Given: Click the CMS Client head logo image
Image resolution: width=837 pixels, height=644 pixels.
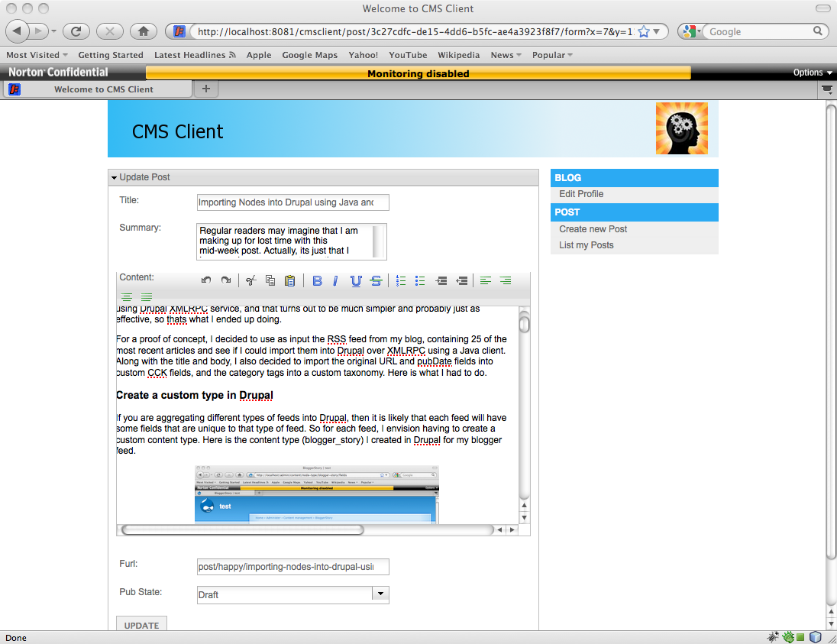Looking at the screenshot, I should click(682, 128).
